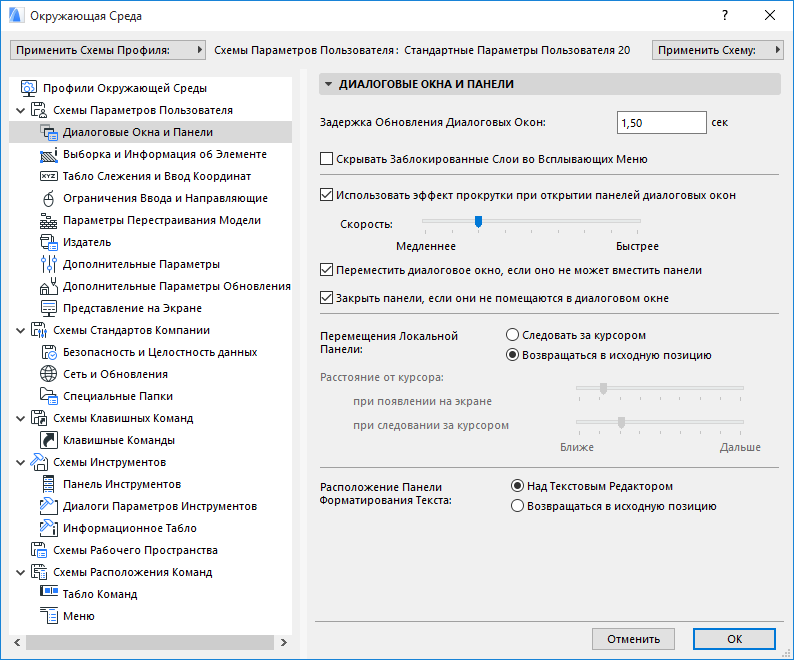Image resolution: width=794 pixels, height=660 pixels.
Task: Collapse ДИАЛОГОВЫЕ ОКНА И ПАНЕЛИ section
Action: click(x=329, y=84)
